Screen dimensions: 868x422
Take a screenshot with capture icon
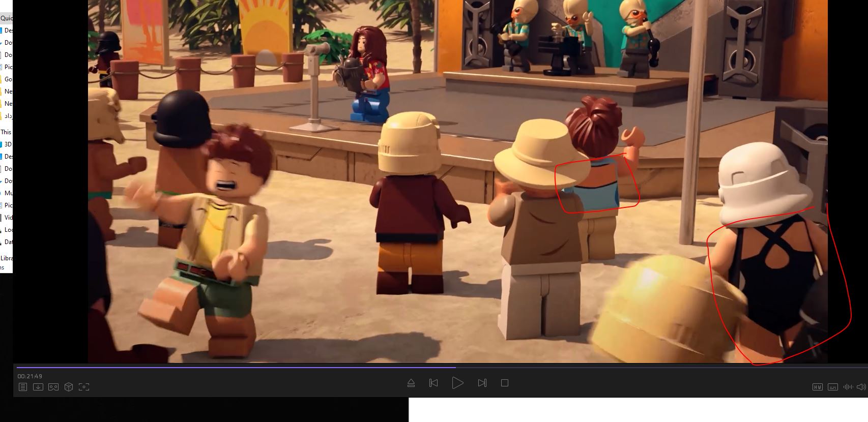[84, 387]
